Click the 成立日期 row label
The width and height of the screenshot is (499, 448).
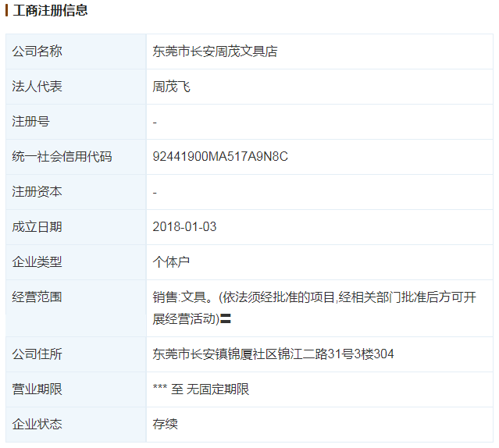click(x=37, y=227)
